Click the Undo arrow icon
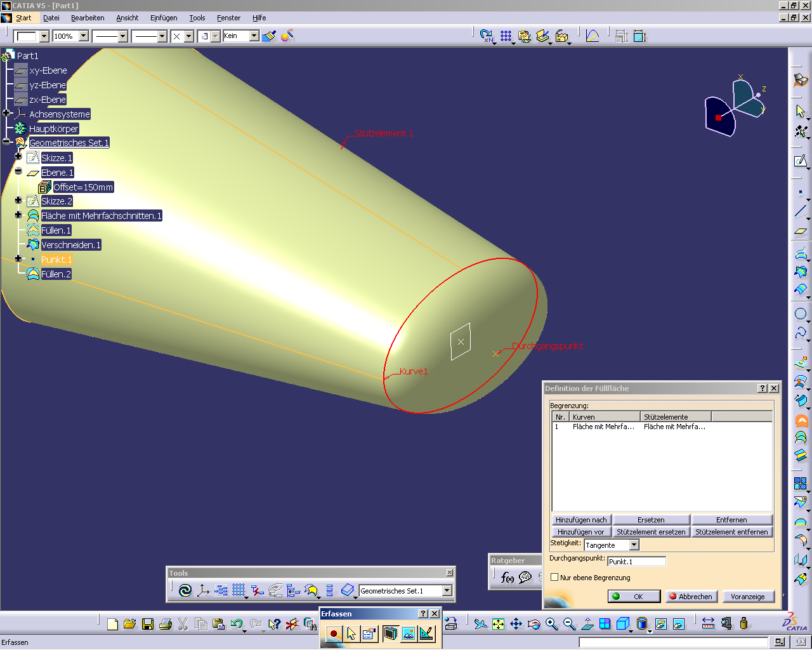The height and width of the screenshot is (650, 812). point(237,624)
